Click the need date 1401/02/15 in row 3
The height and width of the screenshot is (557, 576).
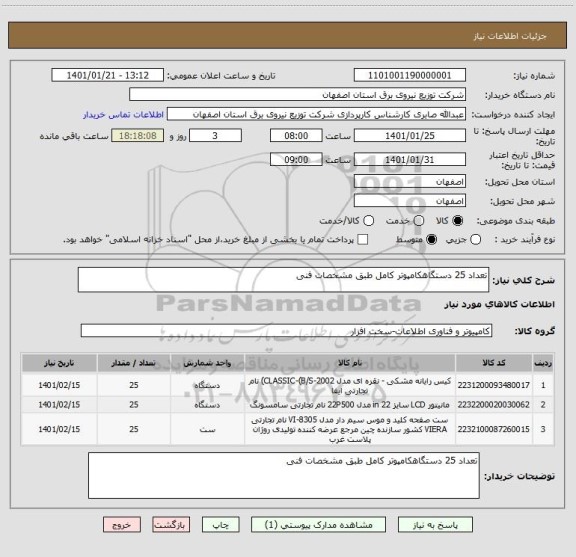(59, 429)
